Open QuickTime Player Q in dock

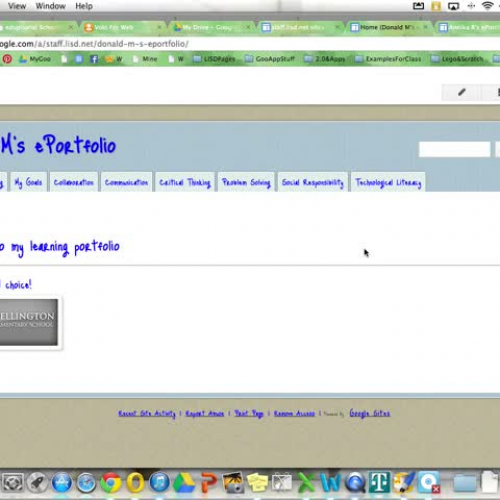(x=355, y=482)
